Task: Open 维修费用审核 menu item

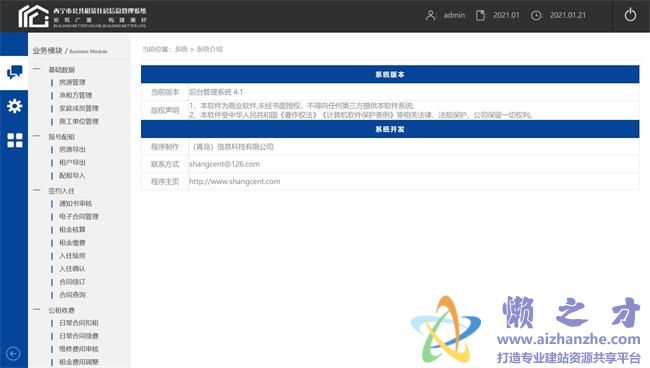Action: coord(79,349)
